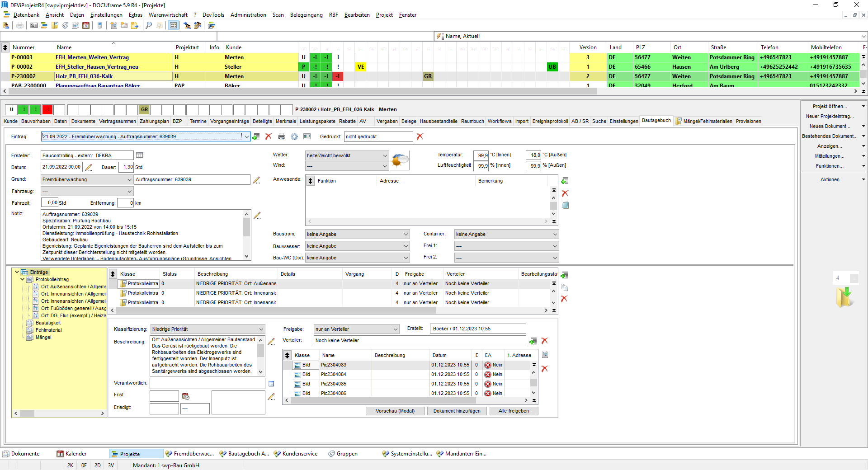Open the Mängel/Fehlmaterialien tab
This screenshot has height=470, width=868.
click(x=704, y=121)
